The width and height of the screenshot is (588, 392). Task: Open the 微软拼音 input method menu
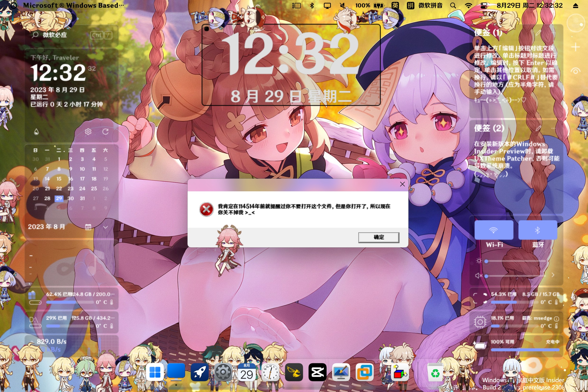click(430, 6)
